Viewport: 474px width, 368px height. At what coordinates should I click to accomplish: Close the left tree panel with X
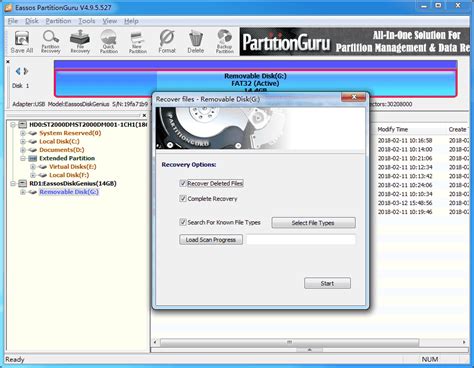coord(144,115)
